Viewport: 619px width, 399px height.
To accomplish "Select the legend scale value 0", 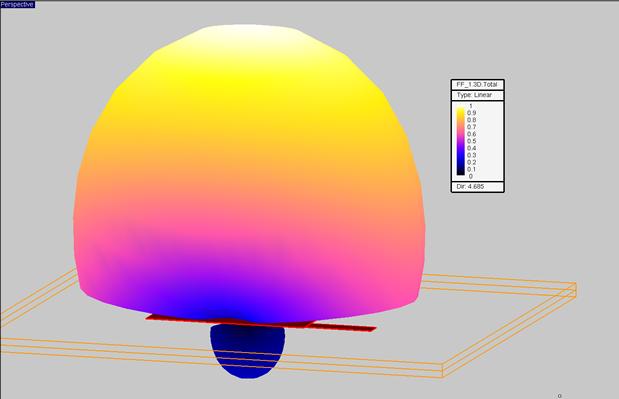I will (x=471, y=176).
